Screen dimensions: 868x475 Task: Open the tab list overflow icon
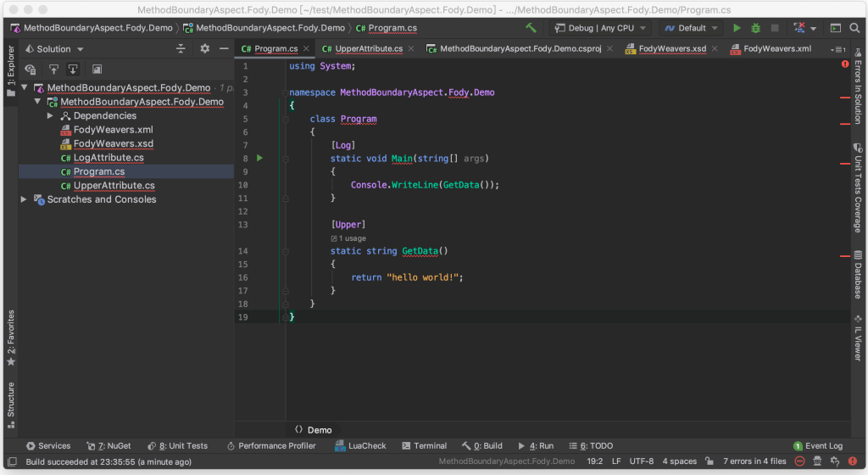point(838,49)
